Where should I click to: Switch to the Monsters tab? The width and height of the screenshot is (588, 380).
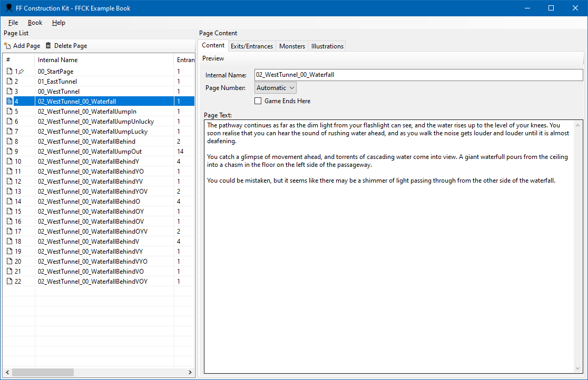[292, 46]
